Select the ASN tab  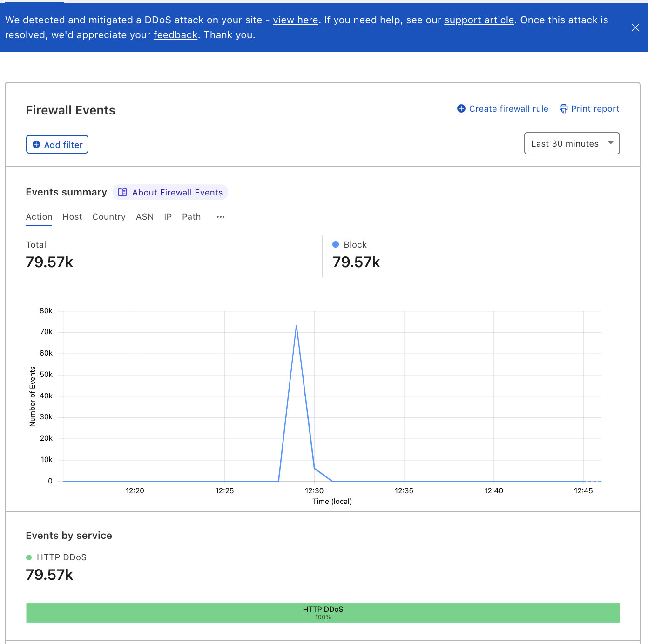[x=145, y=217]
